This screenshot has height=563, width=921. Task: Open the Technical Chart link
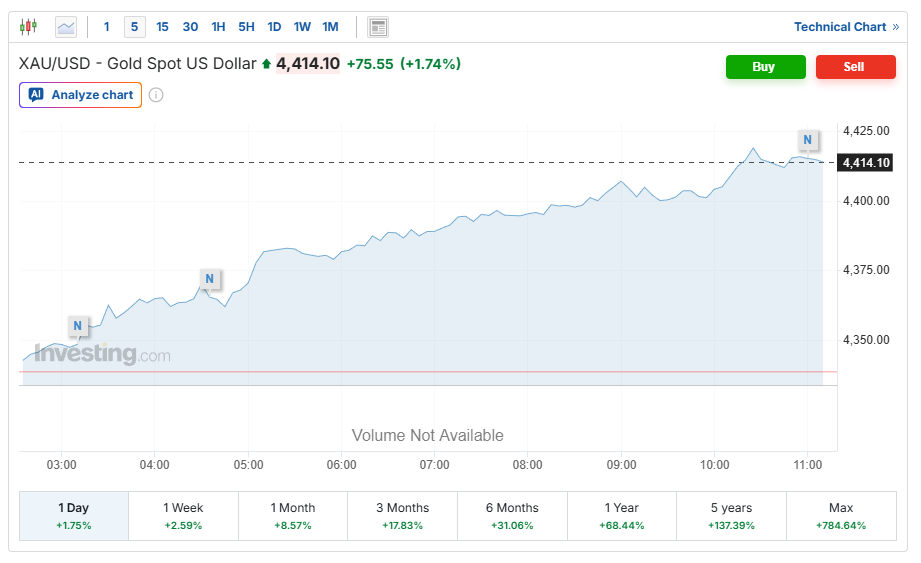[846, 27]
